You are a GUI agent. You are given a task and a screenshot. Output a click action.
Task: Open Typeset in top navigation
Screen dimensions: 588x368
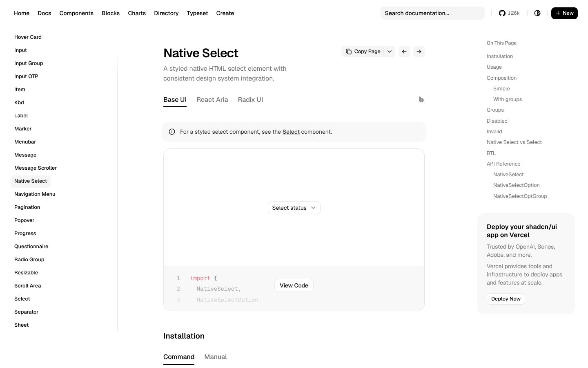(197, 13)
